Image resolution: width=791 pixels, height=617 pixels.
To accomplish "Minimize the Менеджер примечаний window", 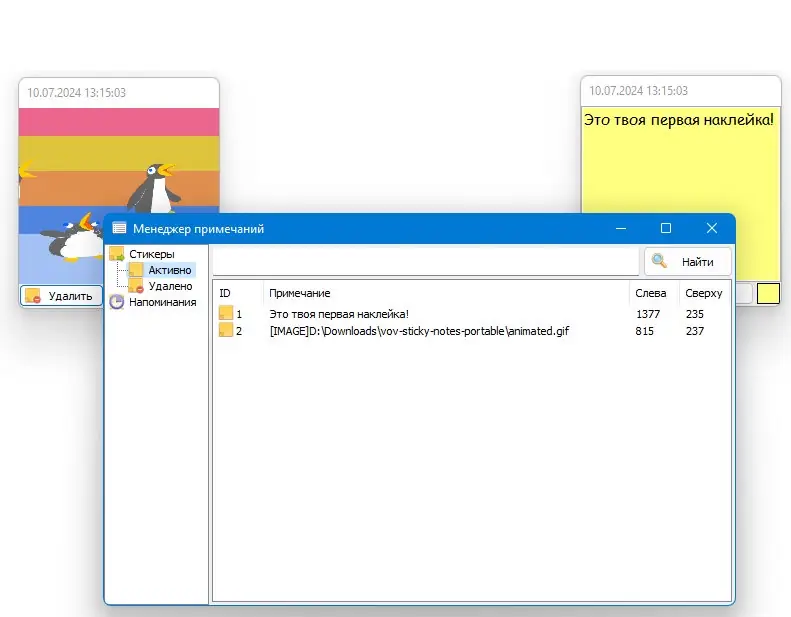I will (x=621, y=229).
